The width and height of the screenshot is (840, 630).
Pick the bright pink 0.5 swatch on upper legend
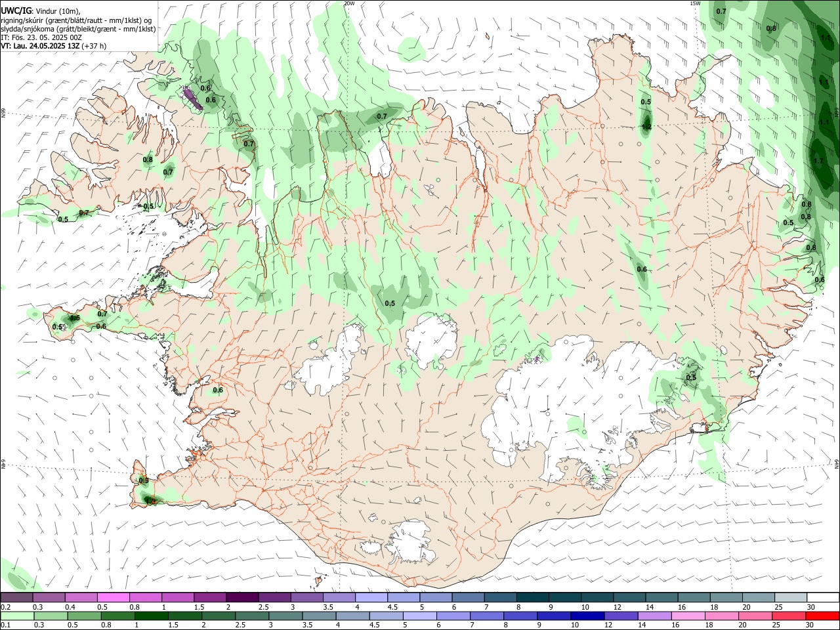[x=113, y=598]
